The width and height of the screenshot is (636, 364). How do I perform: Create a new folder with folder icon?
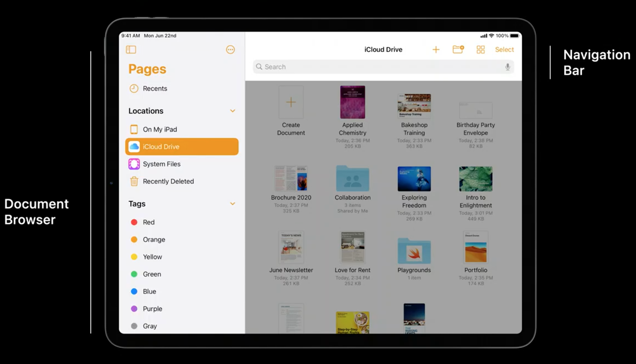click(x=458, y=49)
